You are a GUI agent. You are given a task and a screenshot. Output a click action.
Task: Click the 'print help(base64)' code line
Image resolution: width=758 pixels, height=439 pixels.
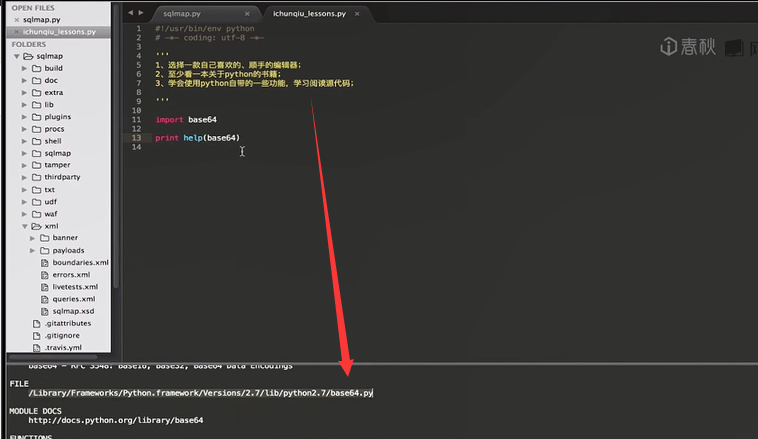(x=197, y=138)
